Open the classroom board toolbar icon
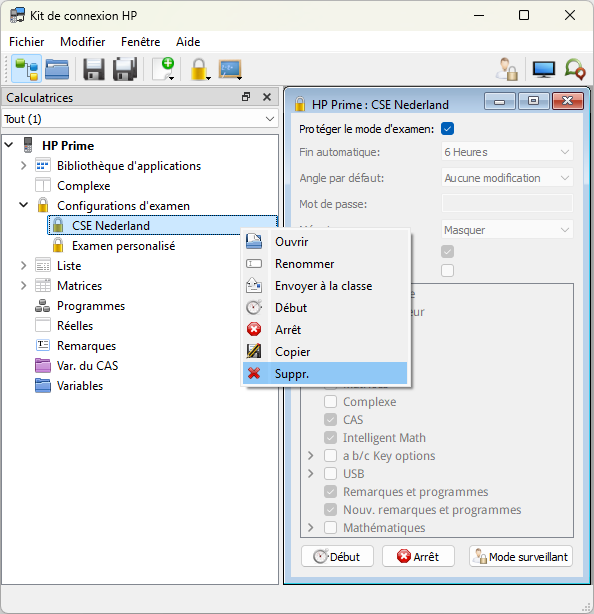 click(230, 69)
